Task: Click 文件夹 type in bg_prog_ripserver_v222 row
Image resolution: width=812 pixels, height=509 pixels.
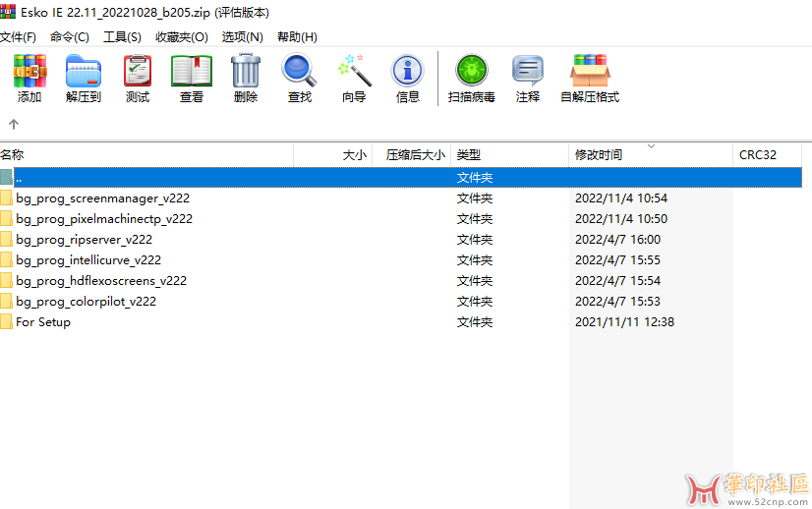Action: 475,240
